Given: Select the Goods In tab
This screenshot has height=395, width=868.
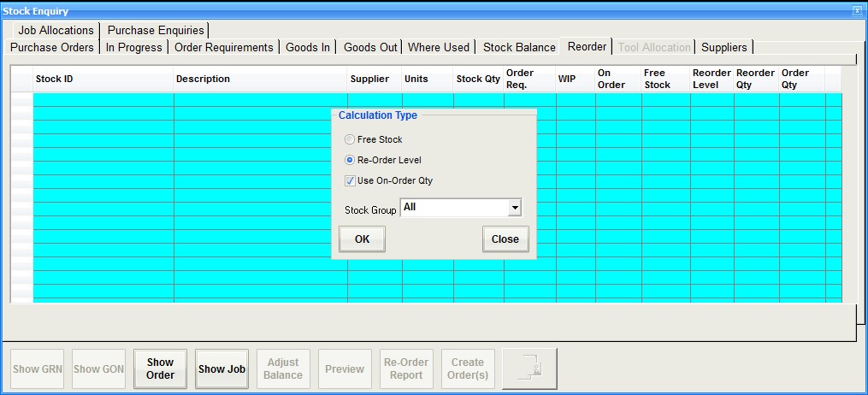Looking at the screenshot, I should pos(308,47).
